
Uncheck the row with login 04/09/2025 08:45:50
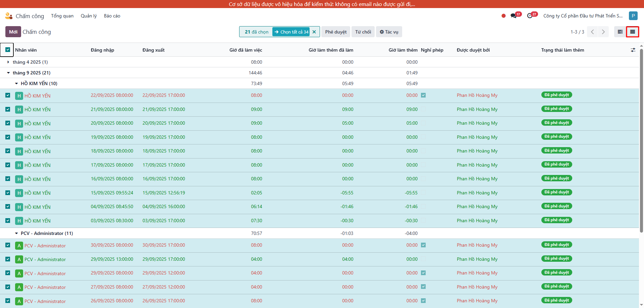tap(8, 206)
